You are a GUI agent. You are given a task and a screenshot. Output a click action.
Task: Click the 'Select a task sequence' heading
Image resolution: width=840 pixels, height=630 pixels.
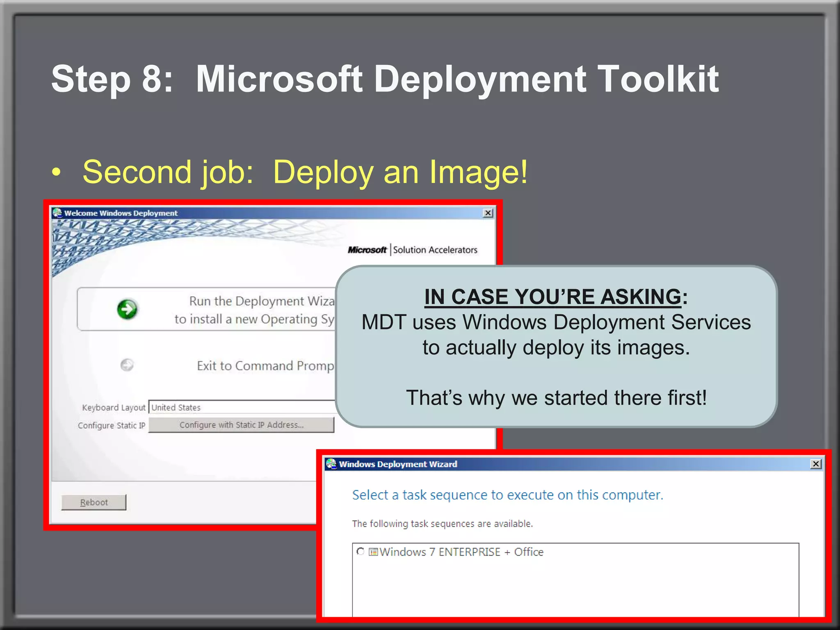pyautogui.click(x=507, y=495)
